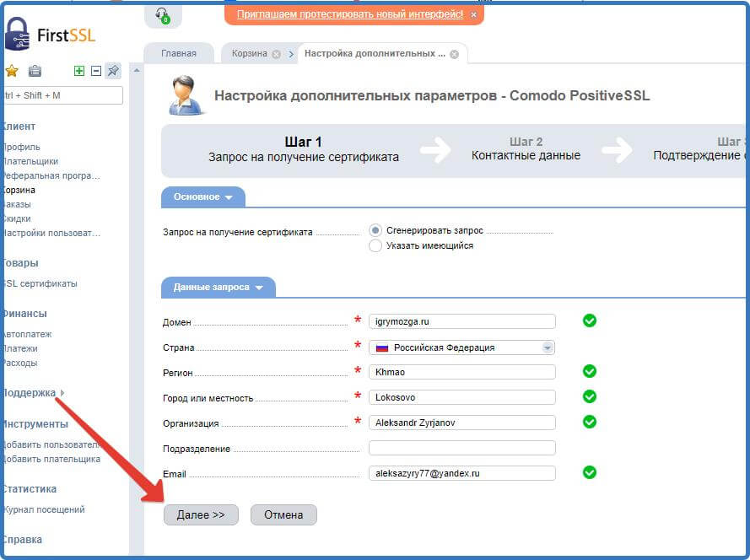Open Настройки пользователя in sidebar
The height and width of the screenshot is (560, 750).
click(x=51, y=233)
